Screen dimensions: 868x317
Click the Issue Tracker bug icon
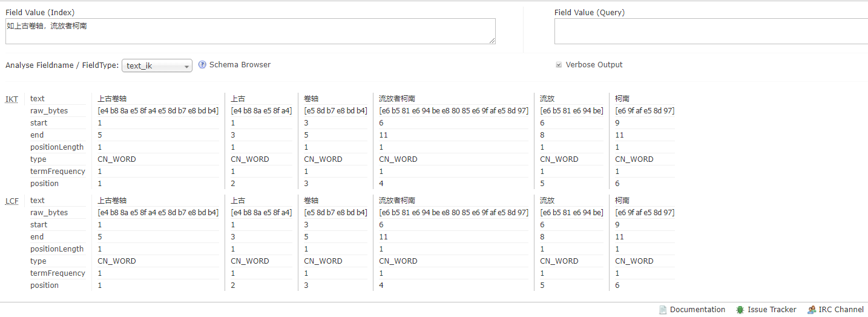point(740,310)
